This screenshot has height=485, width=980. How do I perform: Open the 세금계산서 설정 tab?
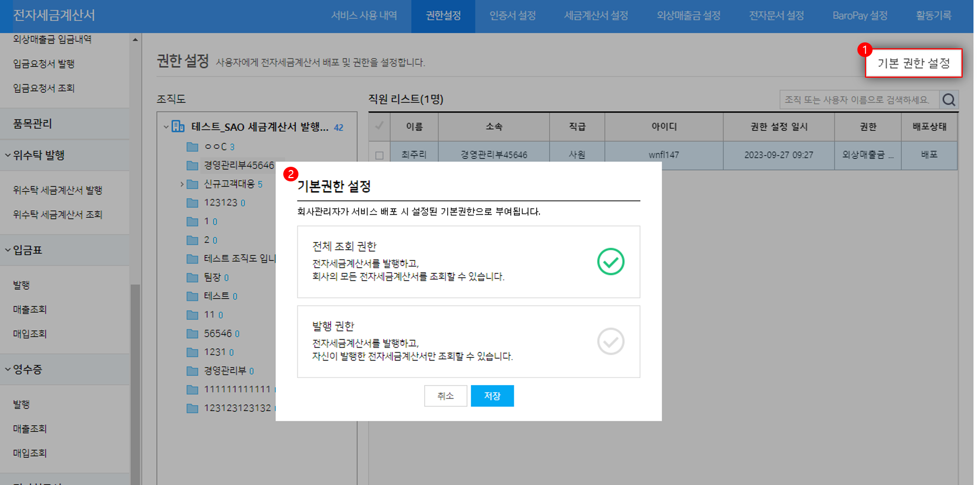point(596,16)
